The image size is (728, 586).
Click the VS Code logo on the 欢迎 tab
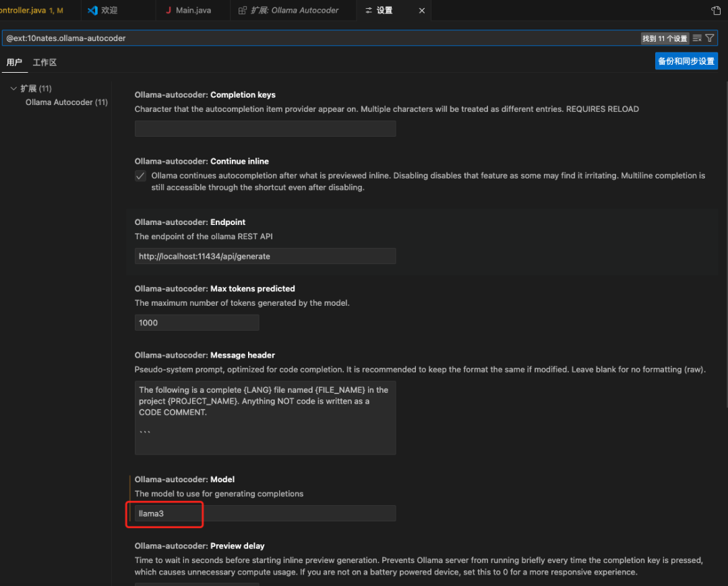click(92, 10)
